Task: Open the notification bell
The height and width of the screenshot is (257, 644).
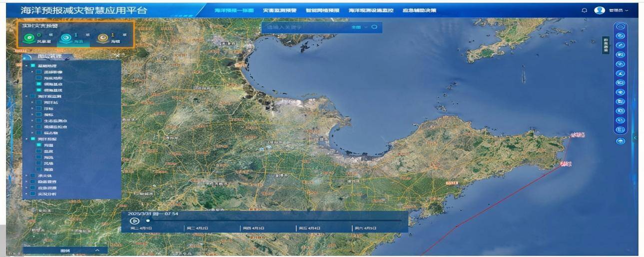Action: pyautogui.click(x=584, y=10)
